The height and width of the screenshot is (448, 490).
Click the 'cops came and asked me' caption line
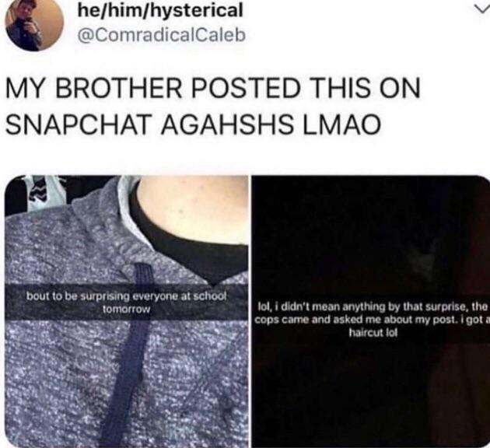[x=372, y=320]
